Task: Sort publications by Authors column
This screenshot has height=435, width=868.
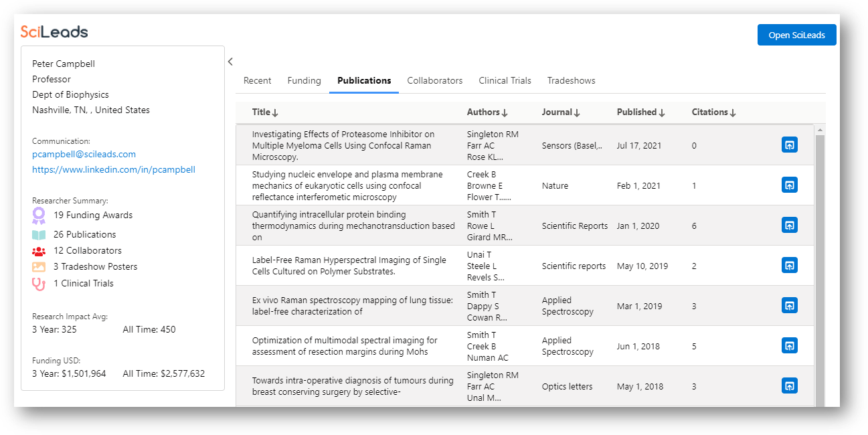Action: tap(487, 112)
